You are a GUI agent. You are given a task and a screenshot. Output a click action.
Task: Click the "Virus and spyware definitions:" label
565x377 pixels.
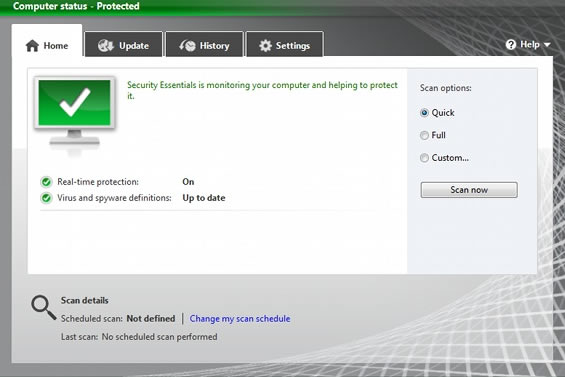pos(114,198)
